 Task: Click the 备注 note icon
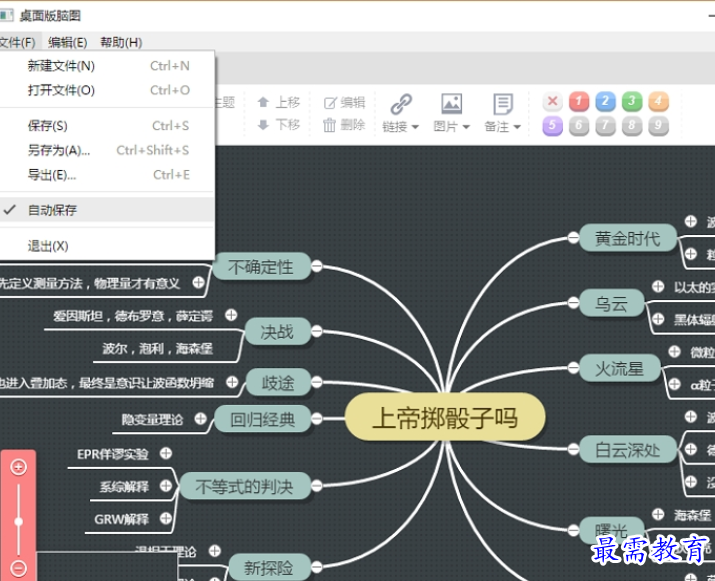(x=503, y=104)
